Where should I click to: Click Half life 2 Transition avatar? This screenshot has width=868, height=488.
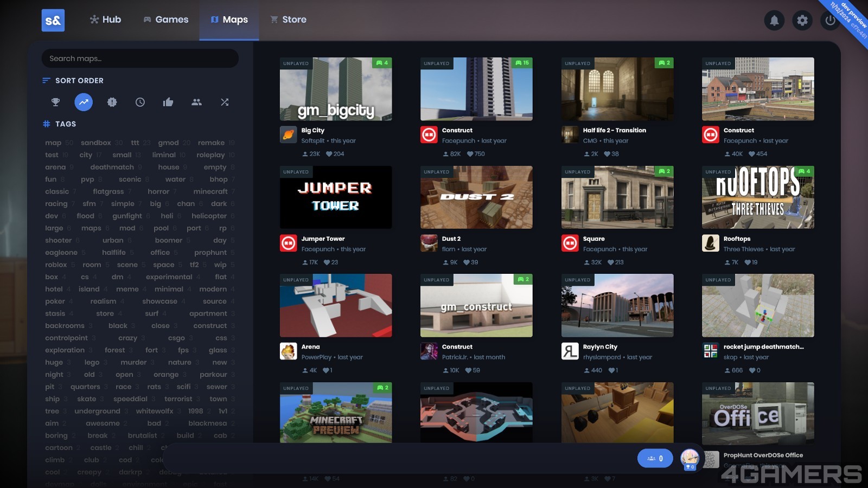click(x=570, y=134)
